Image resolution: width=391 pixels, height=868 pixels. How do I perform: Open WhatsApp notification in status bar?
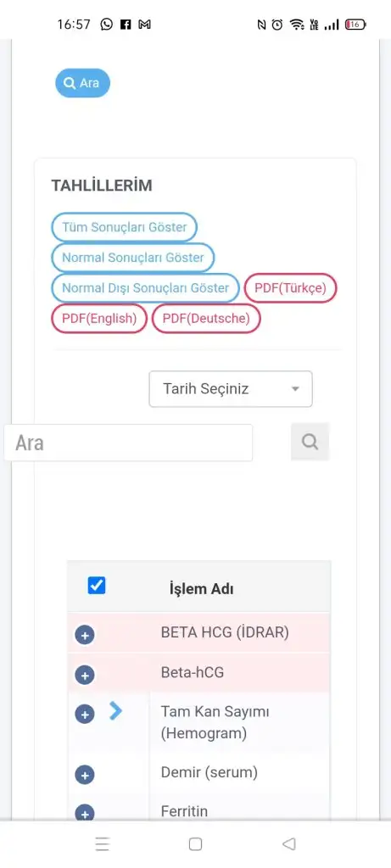pos(106,25)
